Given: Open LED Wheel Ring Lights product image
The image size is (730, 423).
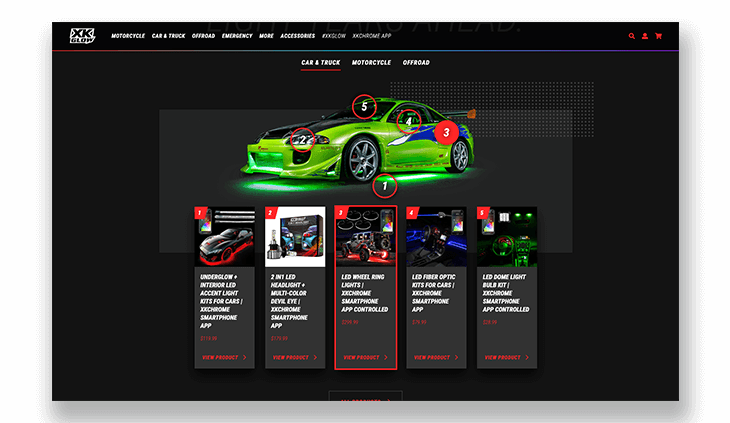Looking at the screenshot, I should 366,237.
